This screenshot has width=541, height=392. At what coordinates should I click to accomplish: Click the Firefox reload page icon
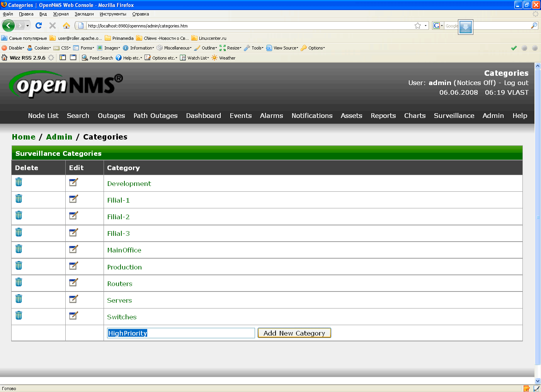39,26
